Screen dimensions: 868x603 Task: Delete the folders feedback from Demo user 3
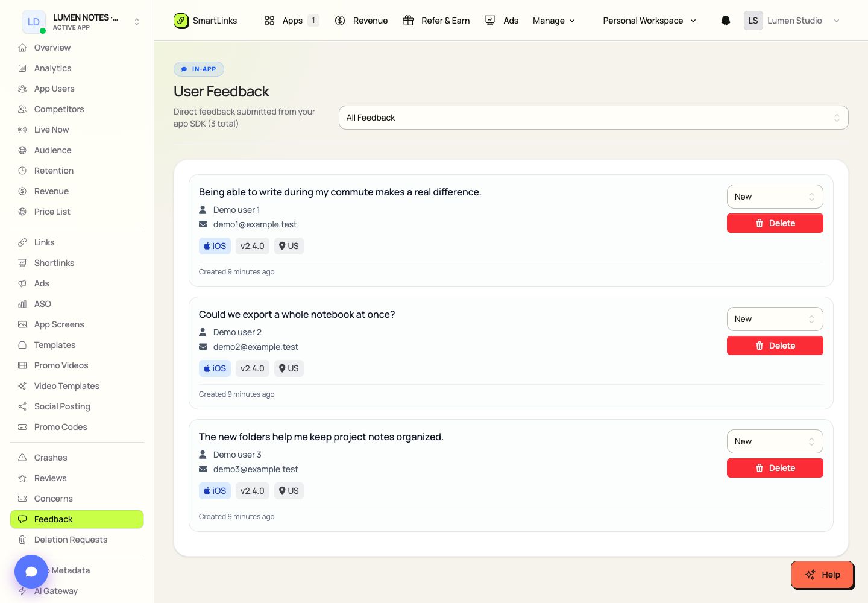click(x=775, y=468)
